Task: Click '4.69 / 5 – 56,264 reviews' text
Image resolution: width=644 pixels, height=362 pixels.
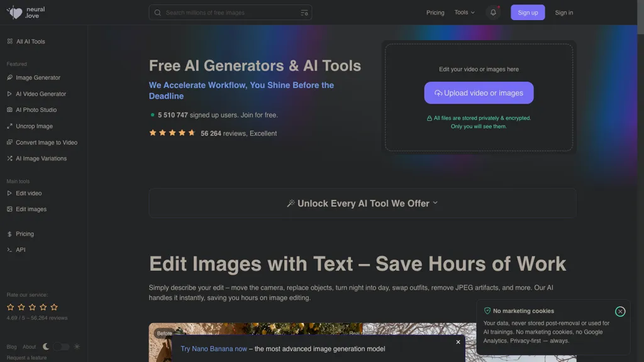Action: point(37,318)
